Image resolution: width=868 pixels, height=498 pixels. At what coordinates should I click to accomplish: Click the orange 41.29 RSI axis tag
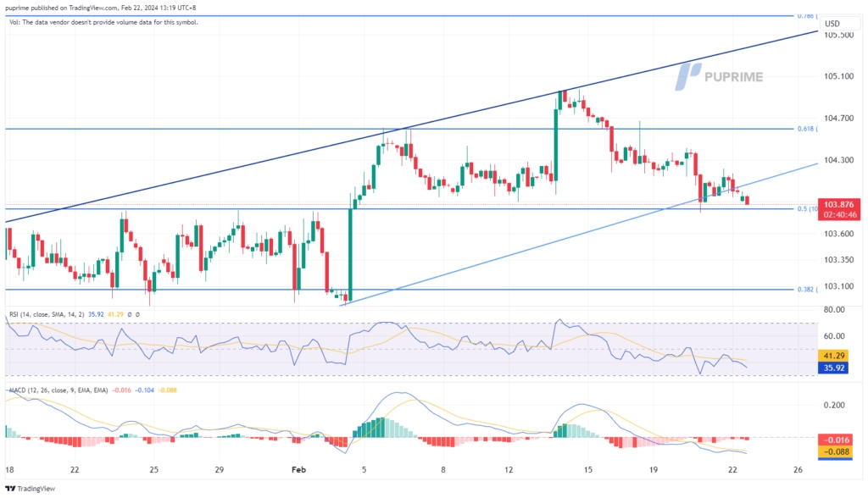(834, 356)
